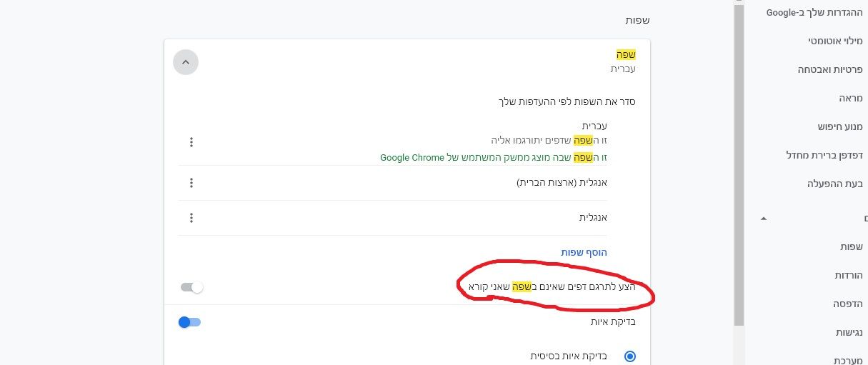
Task: Open the three-dot menu for עברית
Action: 191,142
